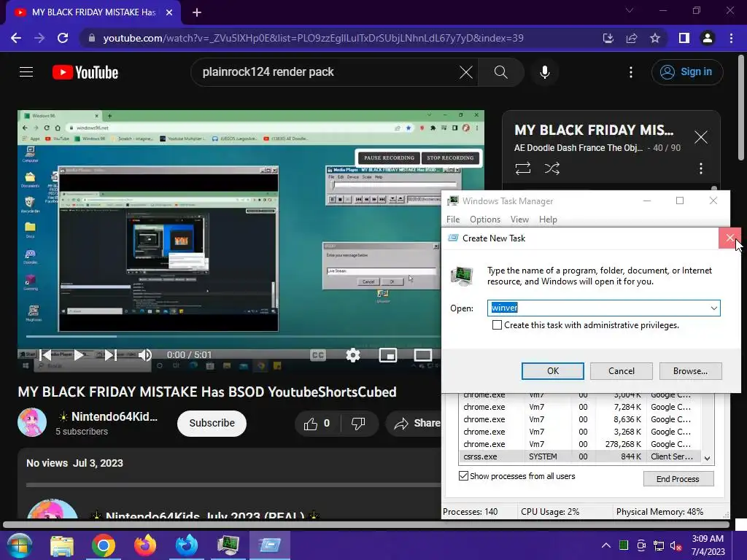Dislike the video with thumbs down

[358, 423]
